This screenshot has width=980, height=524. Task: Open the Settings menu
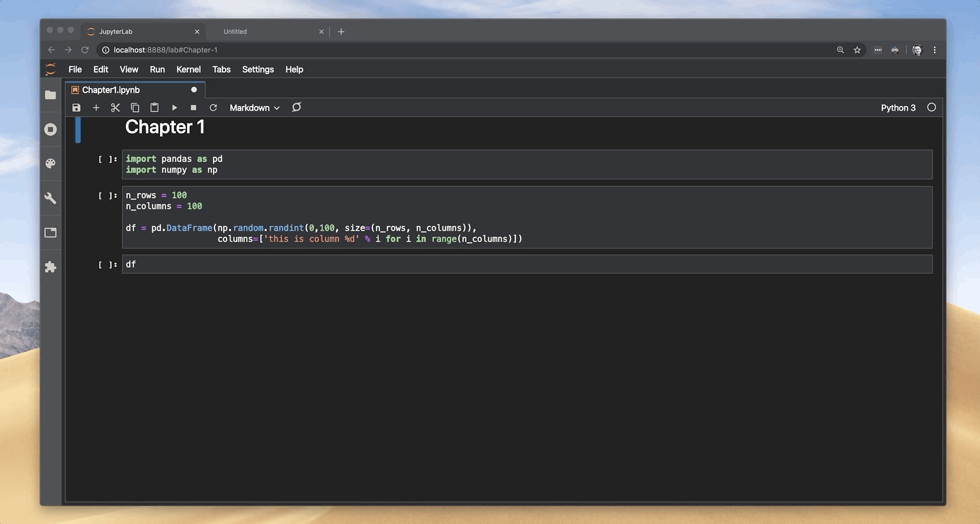click(x=257, y=69)
